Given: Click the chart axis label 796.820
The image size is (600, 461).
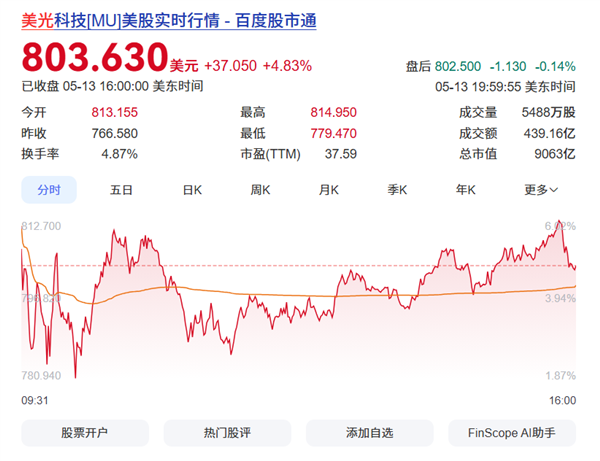Looking at the screenshot, I should pos(41,298).
